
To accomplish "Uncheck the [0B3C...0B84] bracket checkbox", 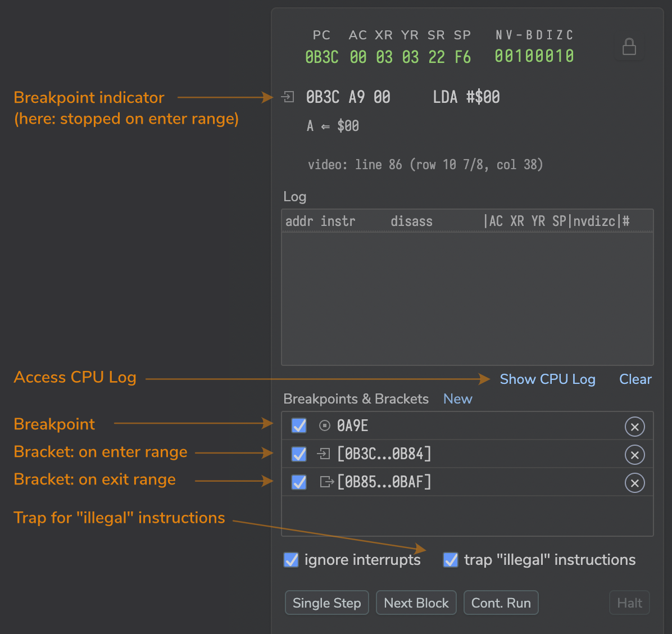I will coord(299,454).
